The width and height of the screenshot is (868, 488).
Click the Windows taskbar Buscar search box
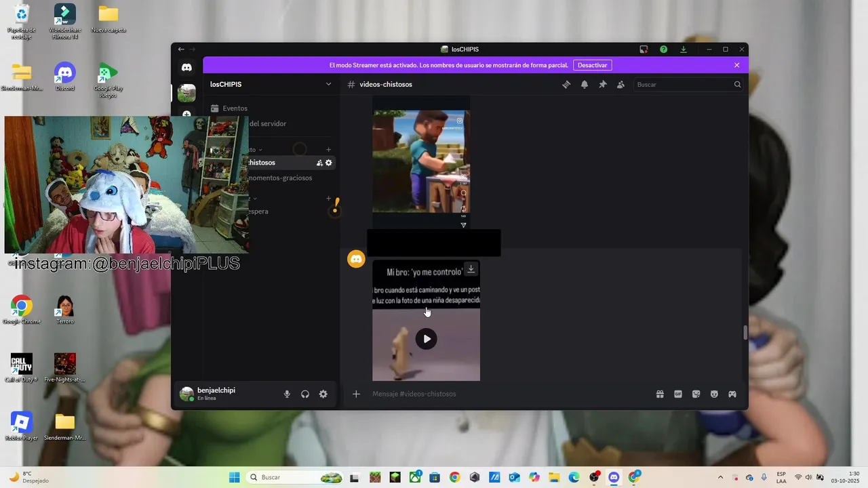(x=294, y=477)
